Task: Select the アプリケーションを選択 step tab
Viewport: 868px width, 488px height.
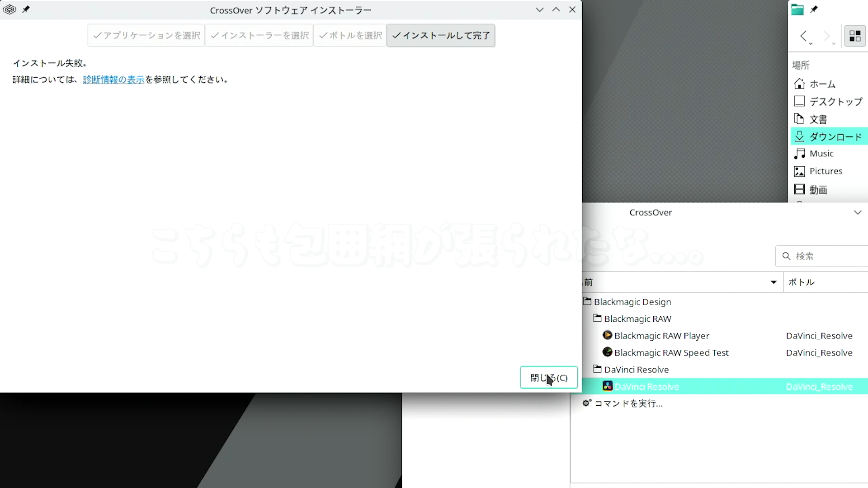Action: pos(146,35)
